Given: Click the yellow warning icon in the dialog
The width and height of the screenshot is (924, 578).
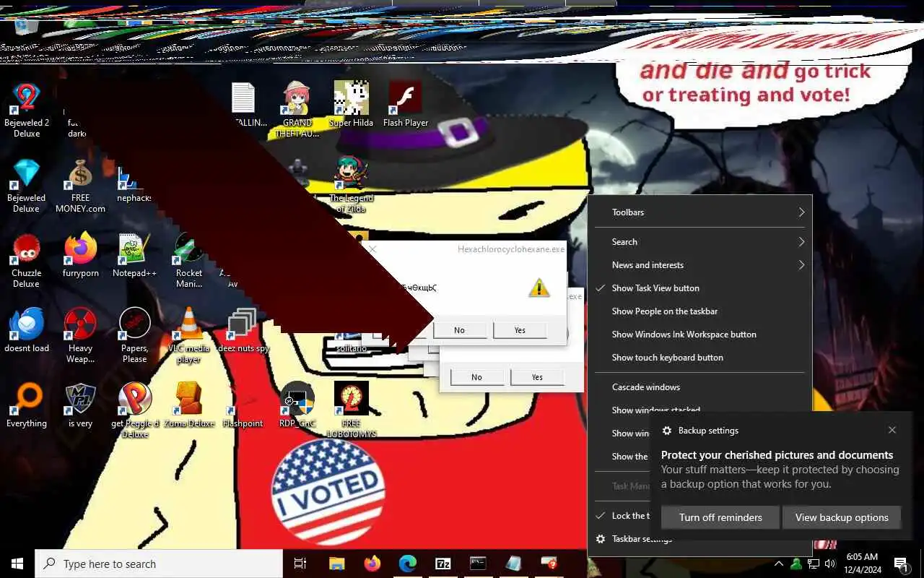Looking at the screenshot, I should pos(539,288).
